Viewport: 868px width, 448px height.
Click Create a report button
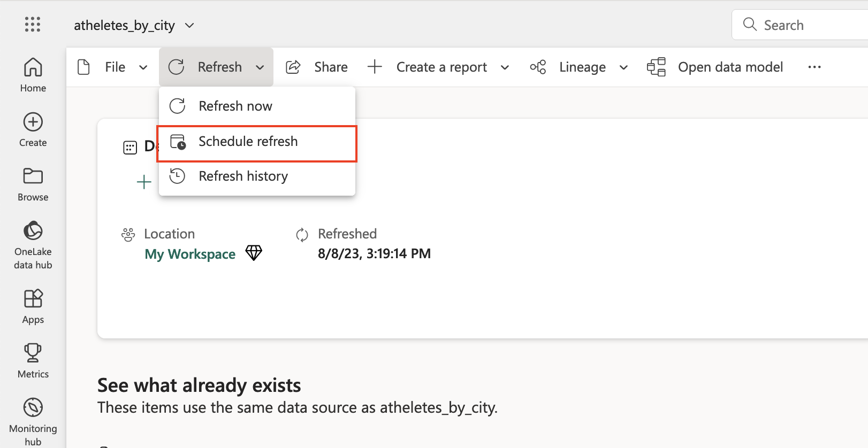pos(441,67)
